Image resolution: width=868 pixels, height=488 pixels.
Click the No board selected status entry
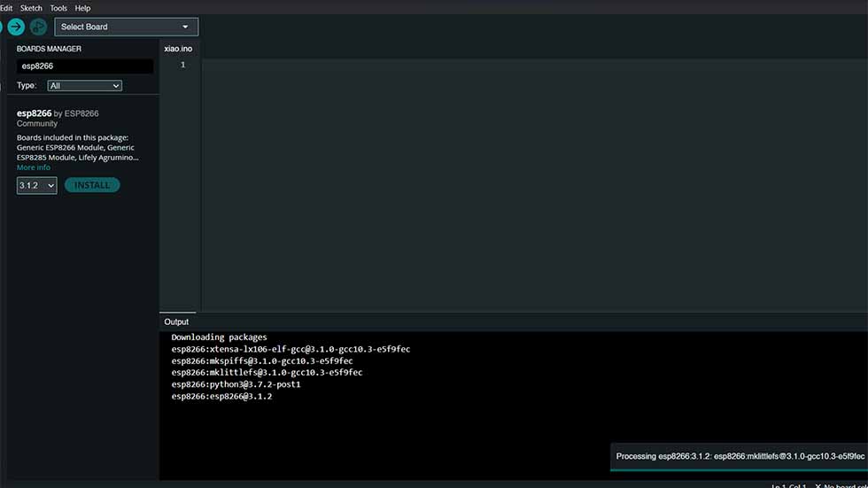point(841,485)
